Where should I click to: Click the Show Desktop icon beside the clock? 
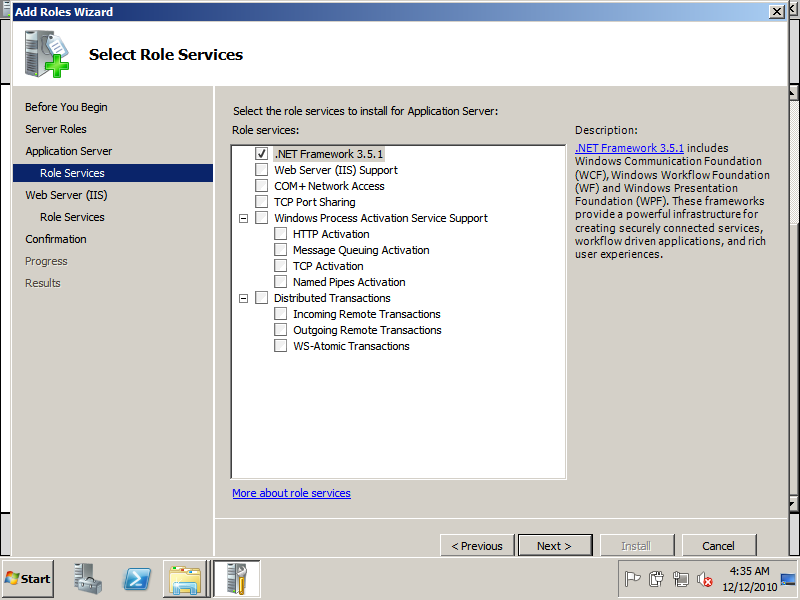(788, 579)
